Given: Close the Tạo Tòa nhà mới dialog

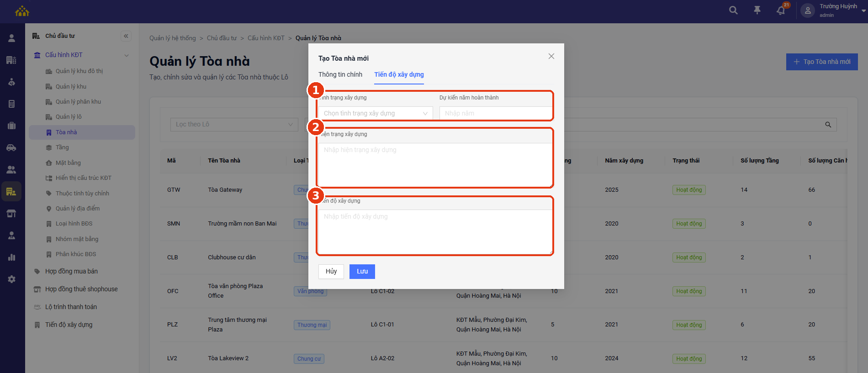Looking at the screenshot, I should [x=551, y=56].
